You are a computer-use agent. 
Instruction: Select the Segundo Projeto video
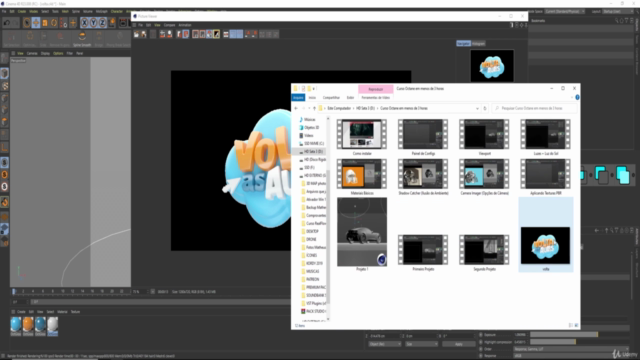tap(484, 253)
